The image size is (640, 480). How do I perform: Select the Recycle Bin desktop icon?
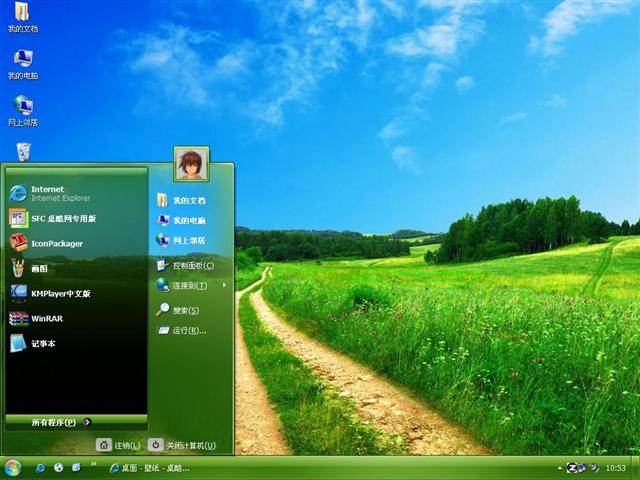tap(23, 151)
